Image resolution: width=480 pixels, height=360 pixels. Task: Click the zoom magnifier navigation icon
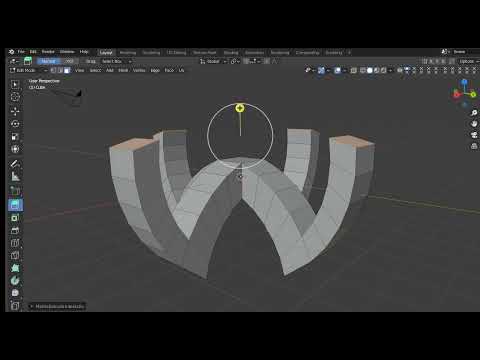[x=474, y=113]
